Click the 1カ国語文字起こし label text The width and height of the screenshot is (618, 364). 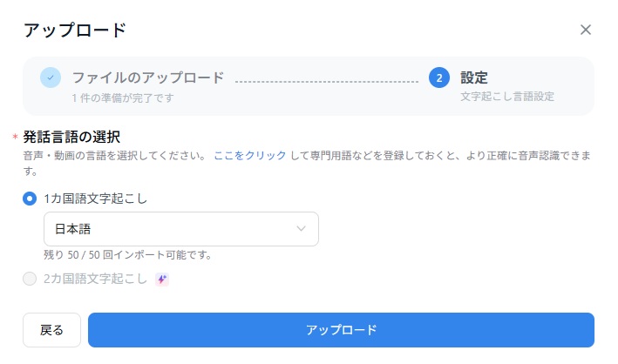click(95, 199)
